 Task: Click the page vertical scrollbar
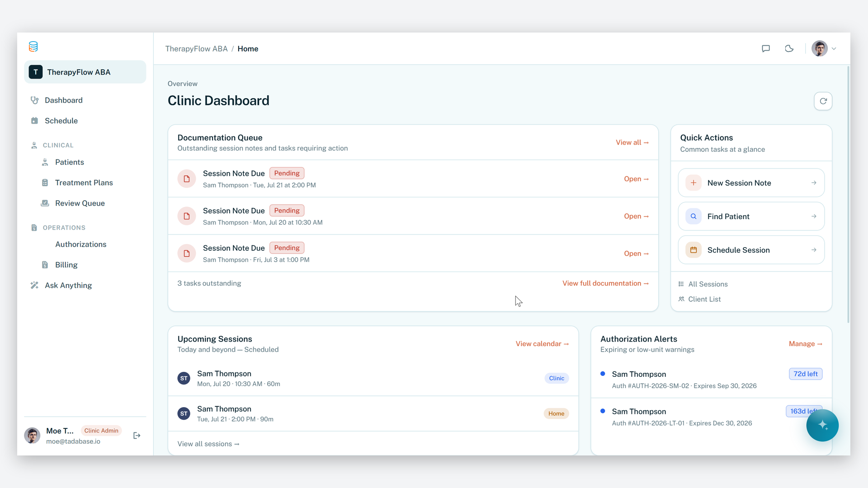[x=848, y=194]
